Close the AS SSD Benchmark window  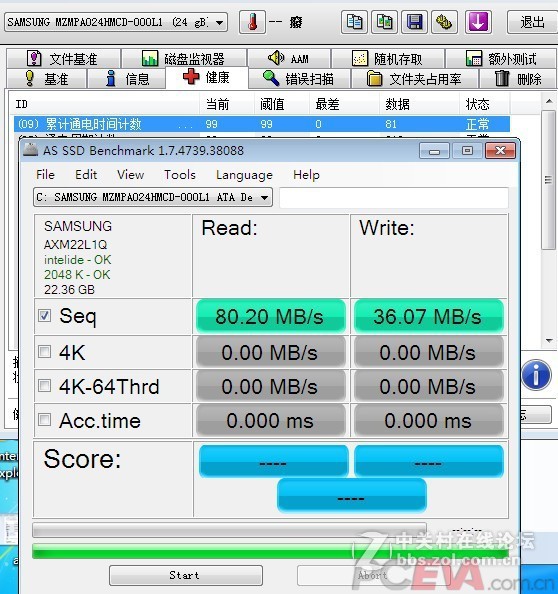500,151
